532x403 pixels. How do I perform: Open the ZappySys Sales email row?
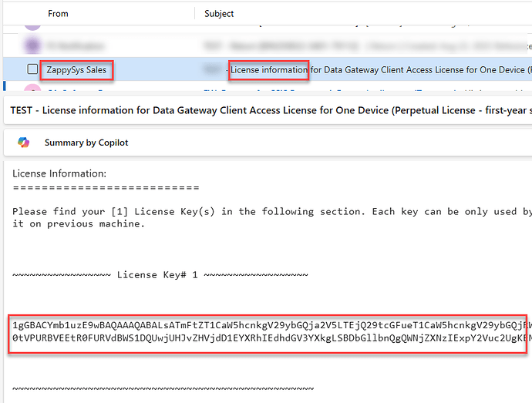(268, 69)
